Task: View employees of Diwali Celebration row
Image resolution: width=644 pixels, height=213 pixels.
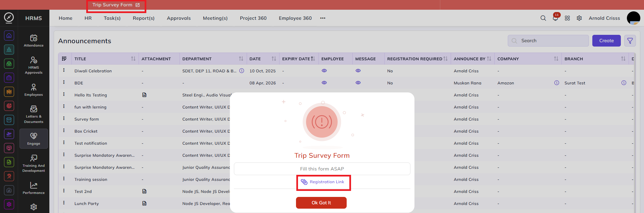Action: tap(324, 71)
